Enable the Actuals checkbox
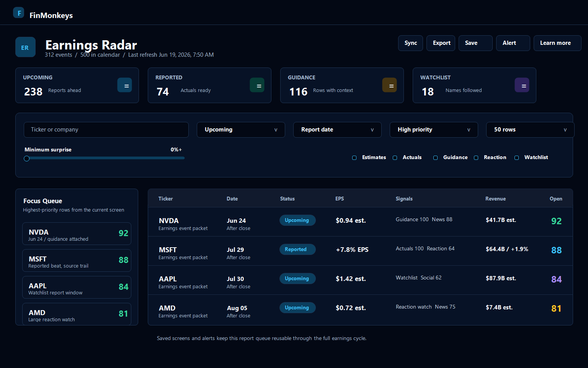Image resolution: width=588 pixels, height=368 pixels. 395,158
